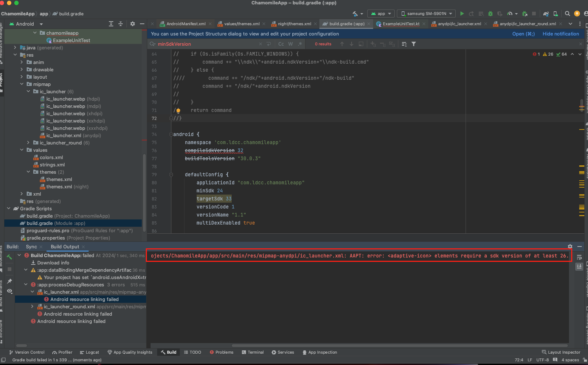The image size is (588, 365).
Task: Open Device Manager icon in toolbar
Action: (555, 14)
